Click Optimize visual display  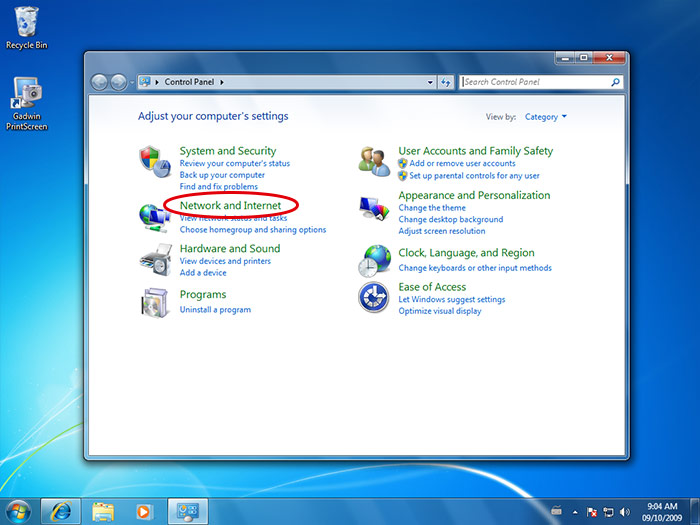tap(440, 311)
